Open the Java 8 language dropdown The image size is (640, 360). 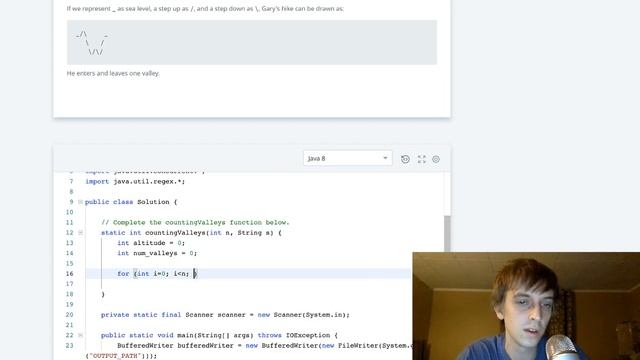click(x=347, y=158)
